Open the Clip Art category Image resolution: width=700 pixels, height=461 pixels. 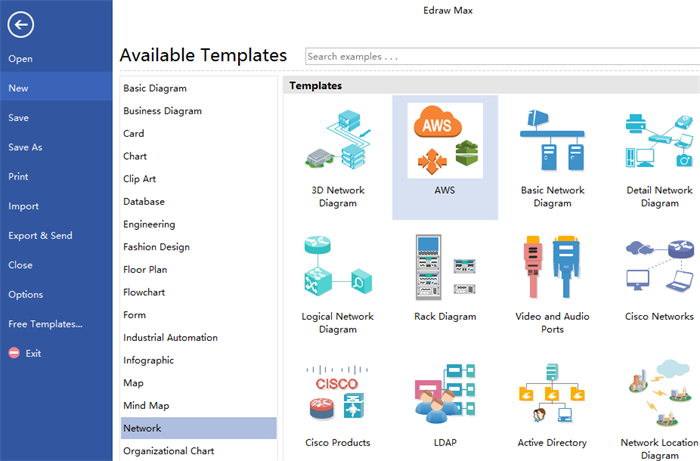[x=139, y=179]
